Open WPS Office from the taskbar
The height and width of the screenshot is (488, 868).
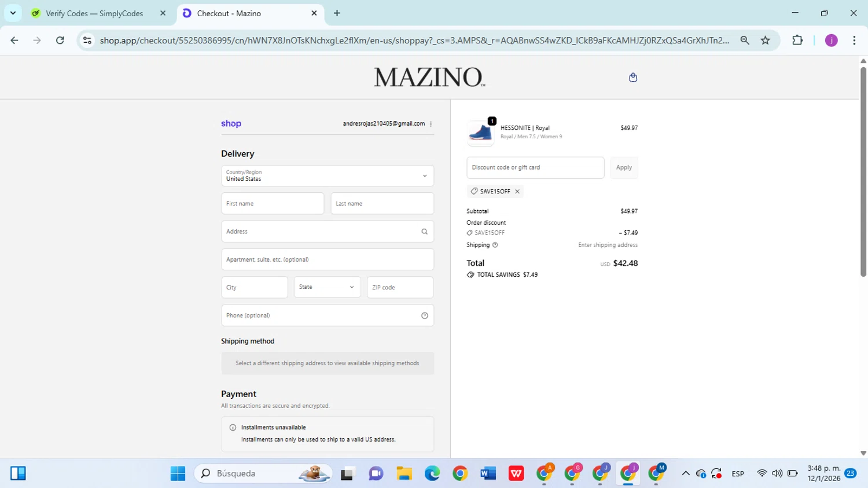point(516,474)
